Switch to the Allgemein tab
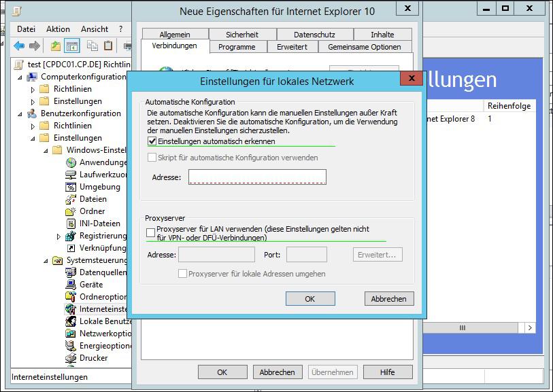Viewport: 553px width, 392px height. click(175, 34)
